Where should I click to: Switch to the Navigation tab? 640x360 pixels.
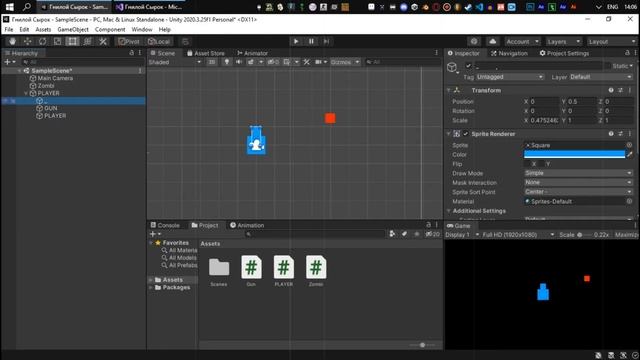(509, 53)
